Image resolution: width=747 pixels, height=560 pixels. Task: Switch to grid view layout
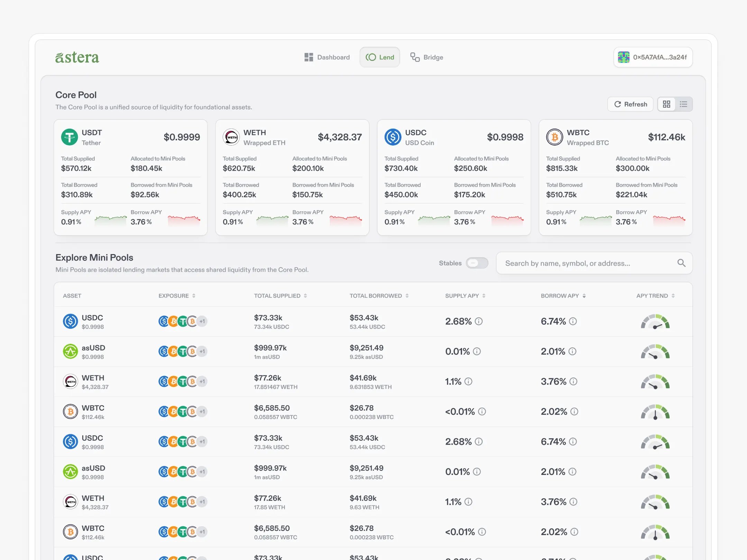click(666, 104)
